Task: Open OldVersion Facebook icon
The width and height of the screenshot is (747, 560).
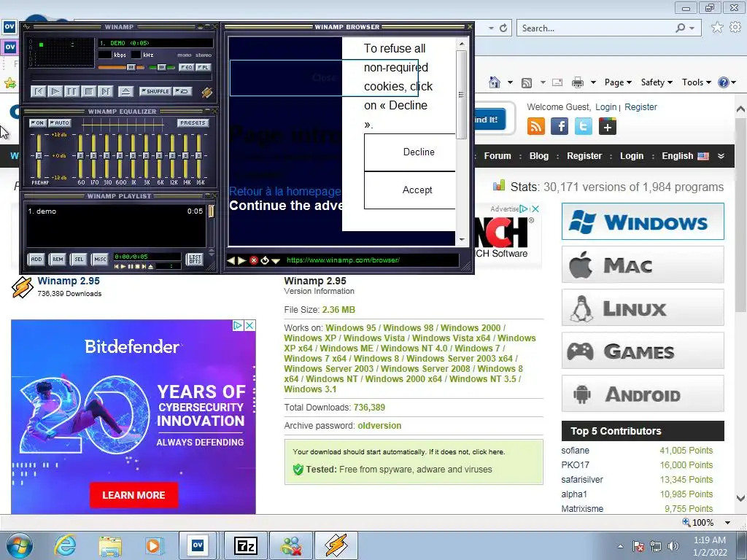Action: pyautogui.click(x=560, y=127)
